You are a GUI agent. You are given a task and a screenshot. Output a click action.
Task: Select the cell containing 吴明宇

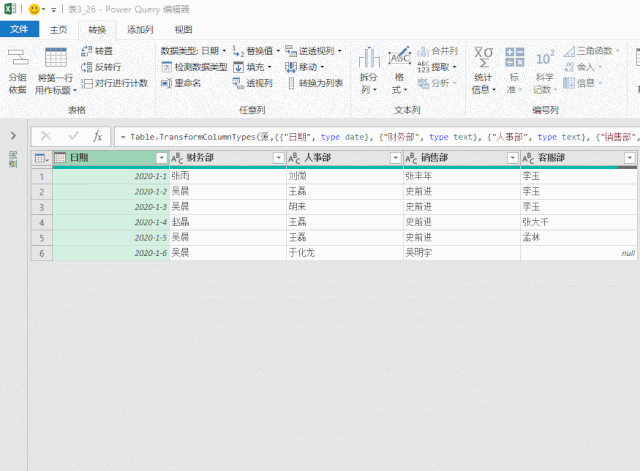tap(462, 253)
